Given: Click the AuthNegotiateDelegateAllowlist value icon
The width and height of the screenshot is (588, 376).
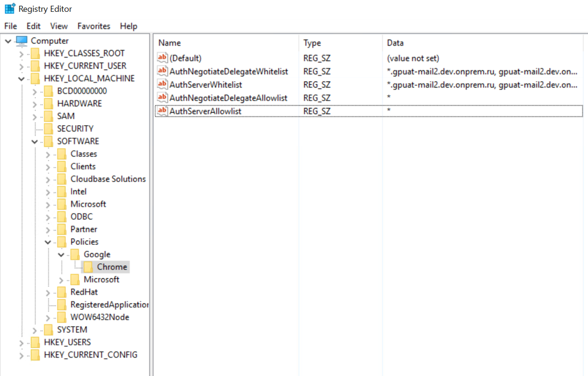Looking at the screenshot, I should click(x=162, y=98).
